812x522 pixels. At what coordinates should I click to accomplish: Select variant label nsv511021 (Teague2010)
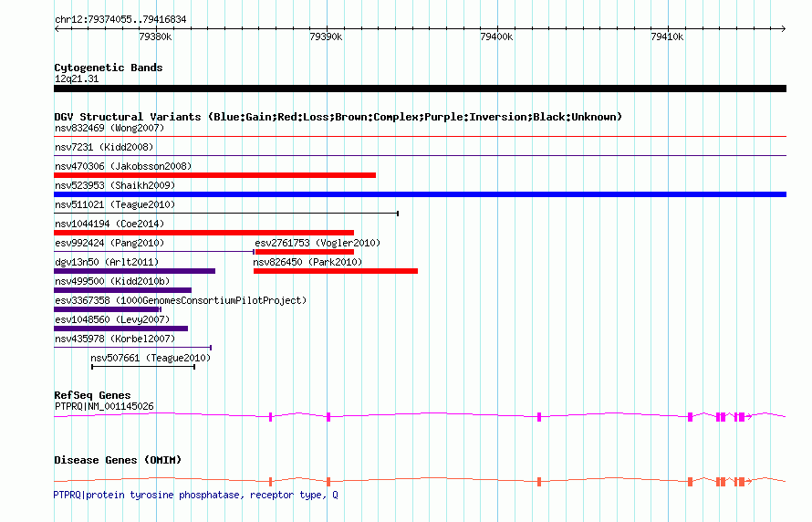(x=115, y=204)
